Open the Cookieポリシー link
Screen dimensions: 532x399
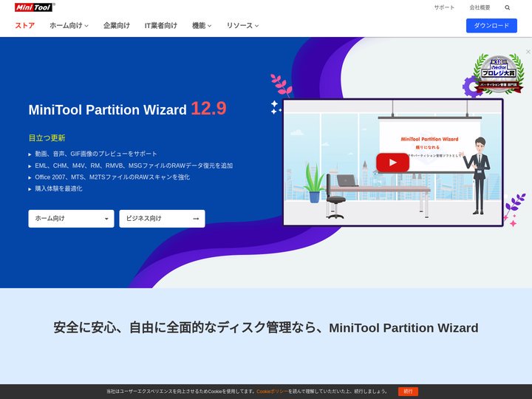[272, 391]
